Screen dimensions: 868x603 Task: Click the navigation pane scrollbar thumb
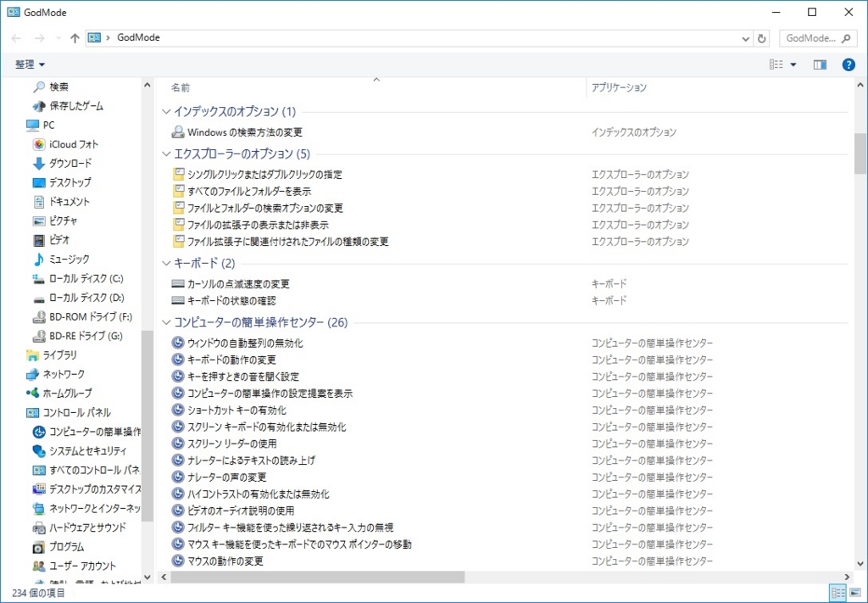(x=147, y=425)
